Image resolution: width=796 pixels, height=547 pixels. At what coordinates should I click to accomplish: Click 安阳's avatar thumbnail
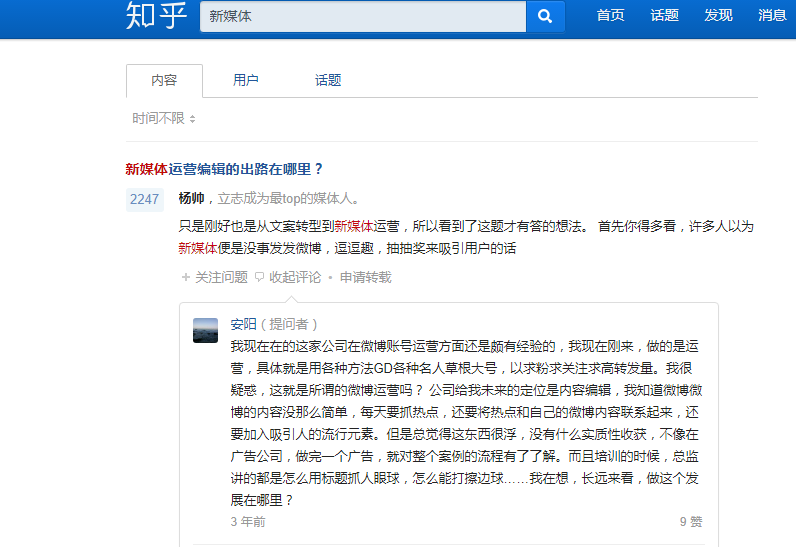click(206, 330)
